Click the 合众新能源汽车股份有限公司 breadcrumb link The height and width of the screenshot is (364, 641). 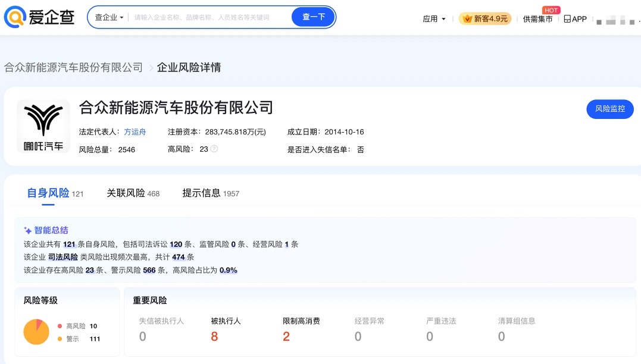(74, 67)
